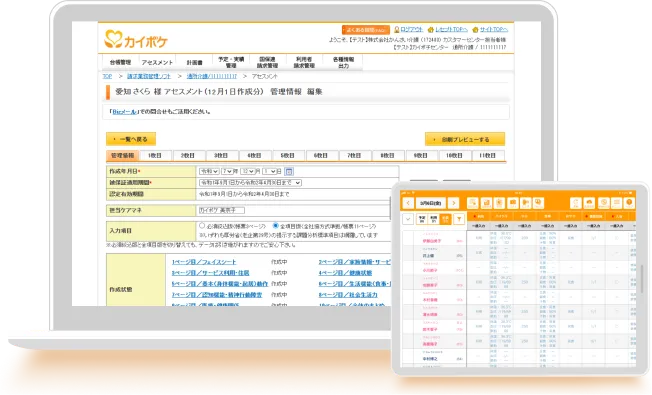Image resolution: width=652 pixels, height=395 pixels.
Task: Tap the clock history icon on tablet
Action: coord(603,202)
